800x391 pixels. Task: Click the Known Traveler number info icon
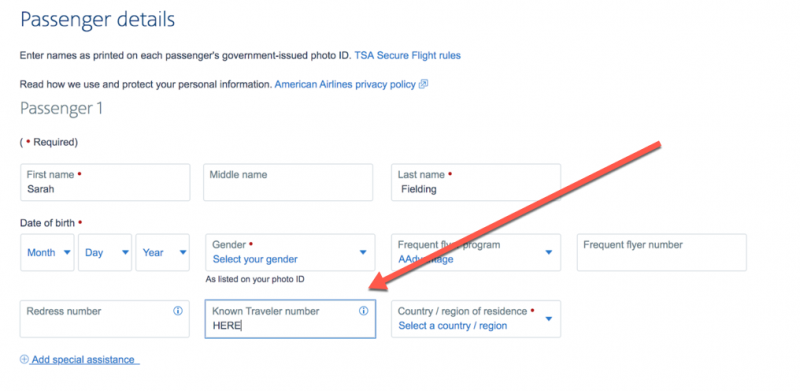(363, 311)
